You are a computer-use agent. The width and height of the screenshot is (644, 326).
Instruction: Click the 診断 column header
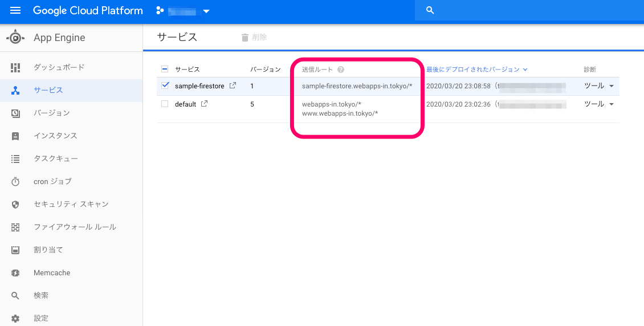pyautogui.click(x=590, y=70)
